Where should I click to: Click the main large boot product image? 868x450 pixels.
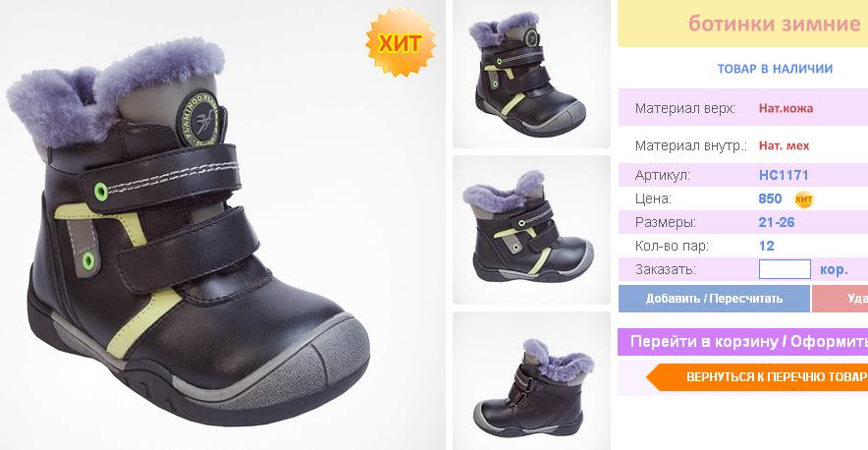point(222,225)
